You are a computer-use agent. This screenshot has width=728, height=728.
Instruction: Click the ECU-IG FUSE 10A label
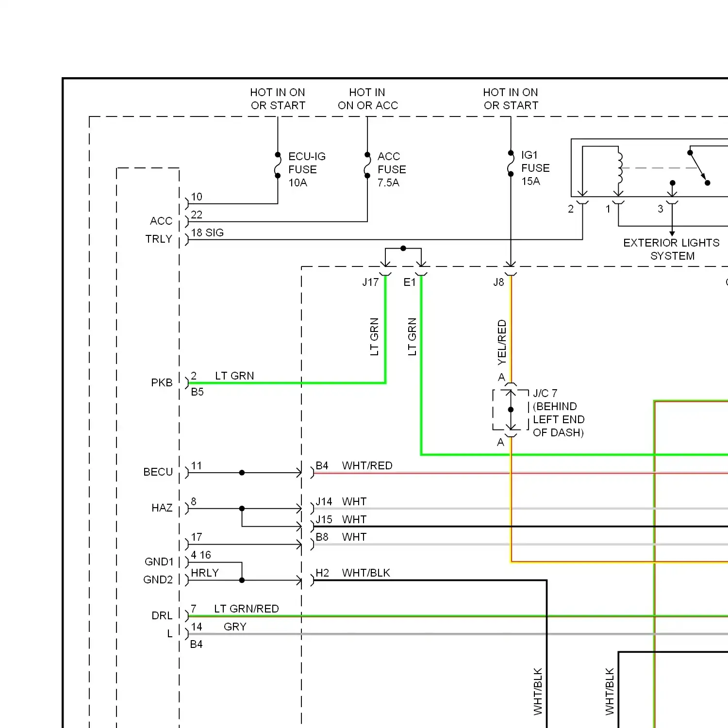click(x=307, y=169)
